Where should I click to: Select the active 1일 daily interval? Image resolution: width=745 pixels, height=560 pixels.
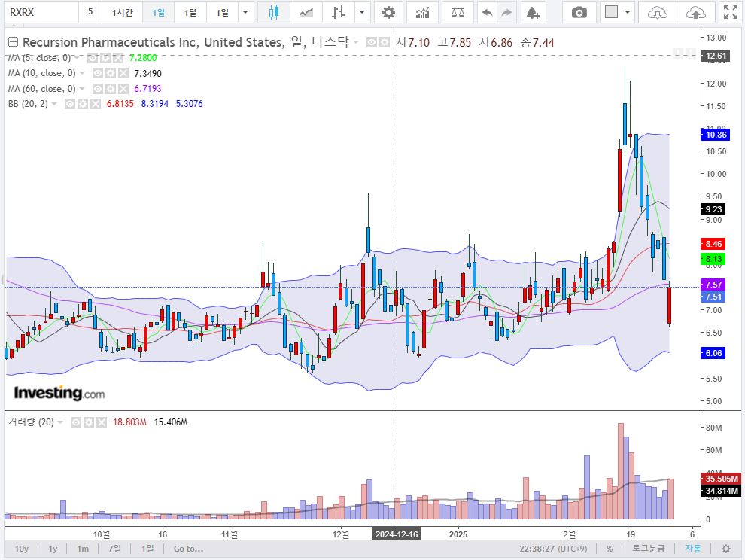158,12
